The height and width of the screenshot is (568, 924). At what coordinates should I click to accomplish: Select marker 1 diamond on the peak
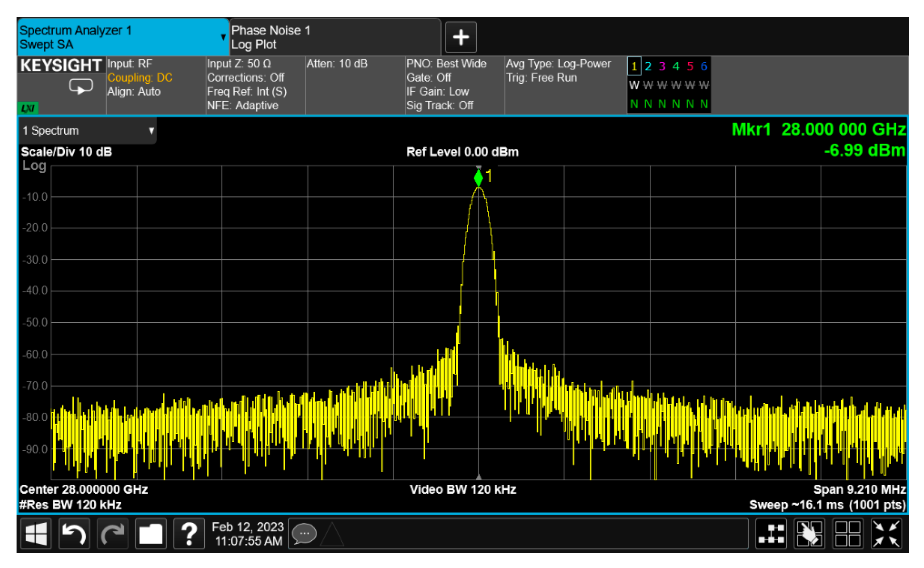[x=478, y=177]
